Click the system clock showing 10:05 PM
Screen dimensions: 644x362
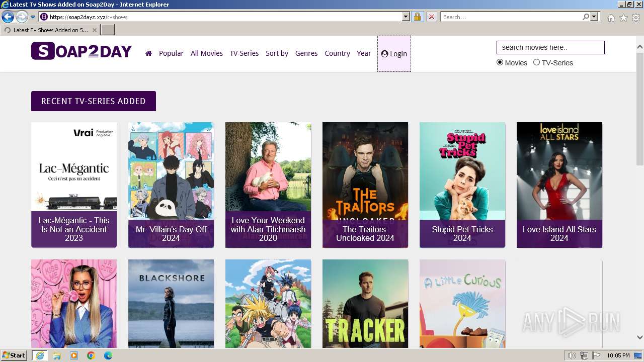pyautogui.click(x=618, y=355)
